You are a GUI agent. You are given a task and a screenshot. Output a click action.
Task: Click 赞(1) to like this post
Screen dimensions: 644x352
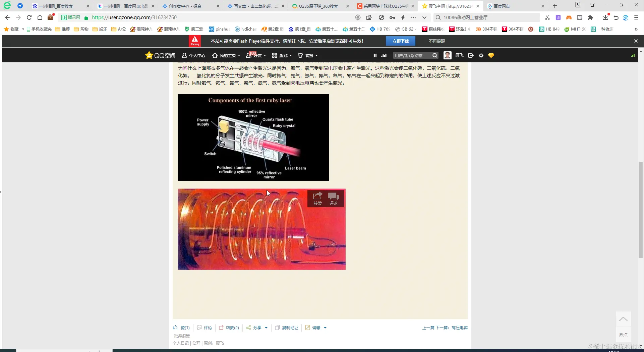pyautogui.click(x=181, y=328)
